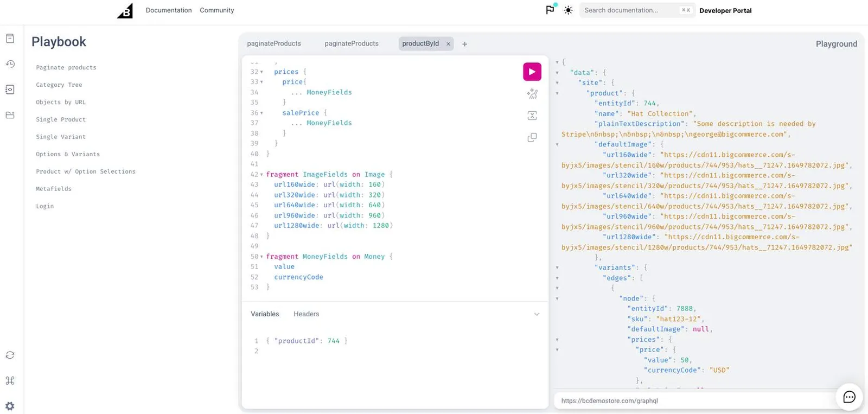The width and height of the screenshot is (868, 414).
Task: Open the settings gear in the sidebar
Action: (x=10, y=406)
